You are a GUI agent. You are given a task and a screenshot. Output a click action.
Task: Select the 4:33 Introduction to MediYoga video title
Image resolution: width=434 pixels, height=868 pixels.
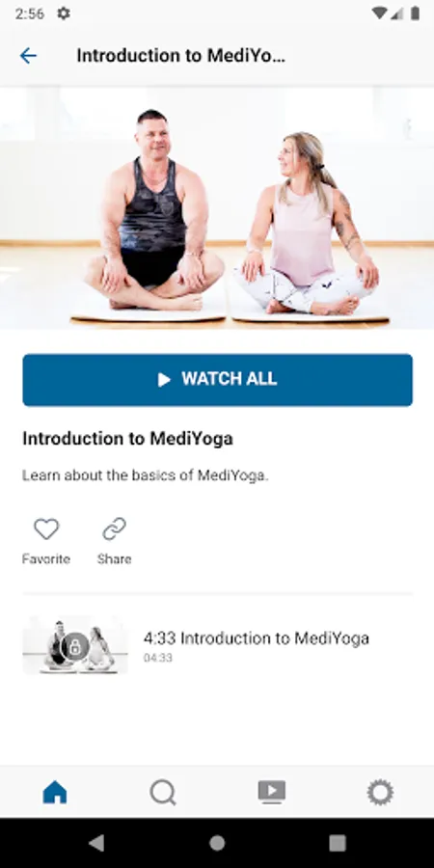(x=257, y=638)
